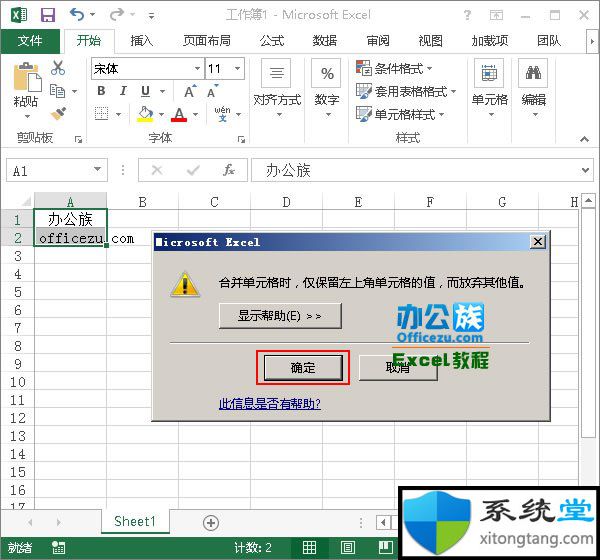Click 取消 in the dialog
The image size is (600, 560).
[398, 367]
